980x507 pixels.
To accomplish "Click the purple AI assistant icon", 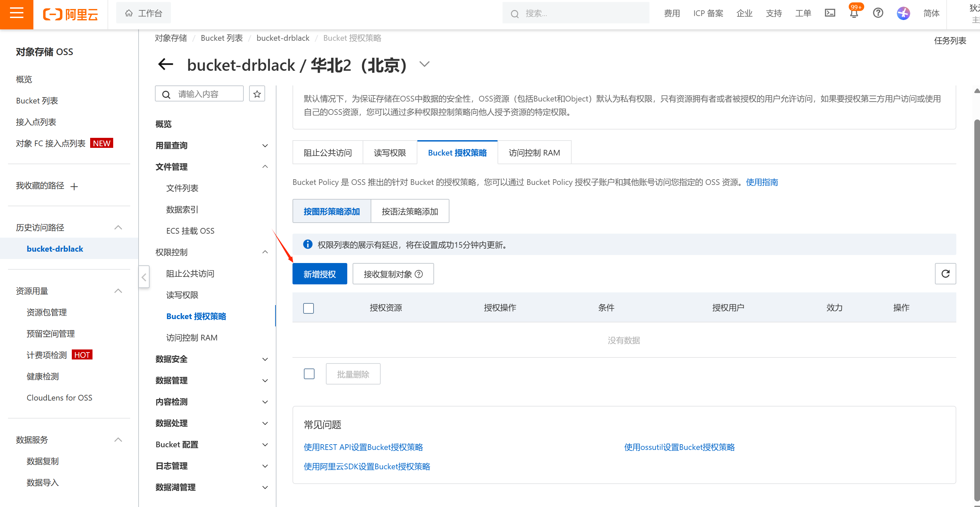I will pos(903,13).
